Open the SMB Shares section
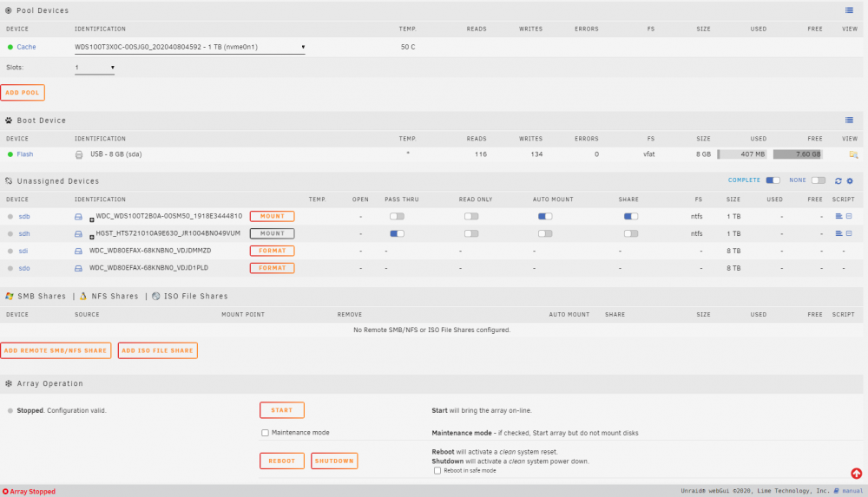 (x=42, y=296)
